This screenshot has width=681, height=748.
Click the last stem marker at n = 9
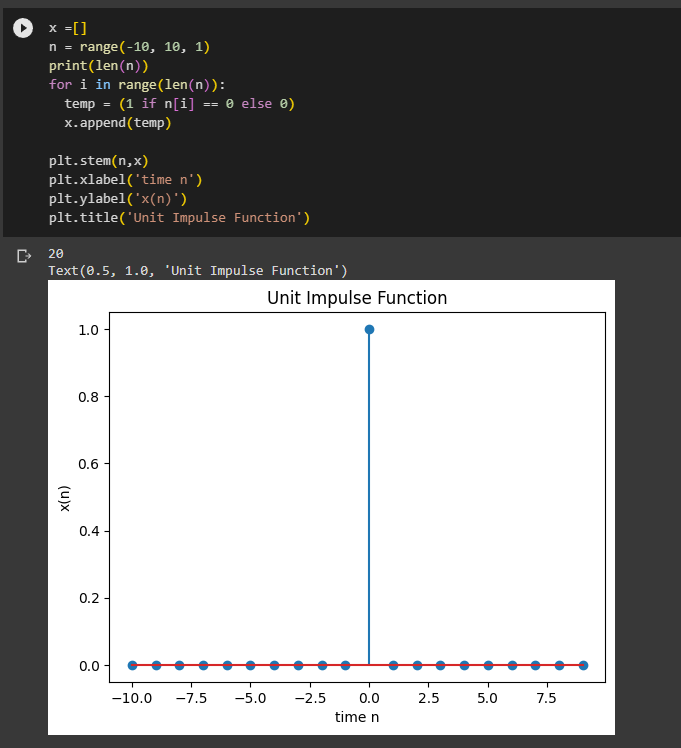583,665
